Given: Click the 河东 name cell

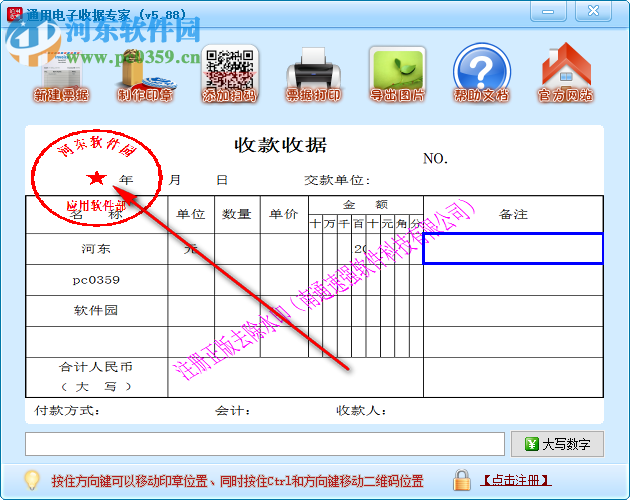Looking at the screenshot, I should coord(96,249).
